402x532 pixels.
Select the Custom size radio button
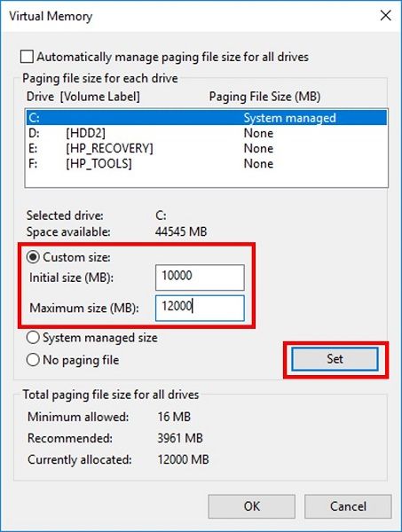33,257
